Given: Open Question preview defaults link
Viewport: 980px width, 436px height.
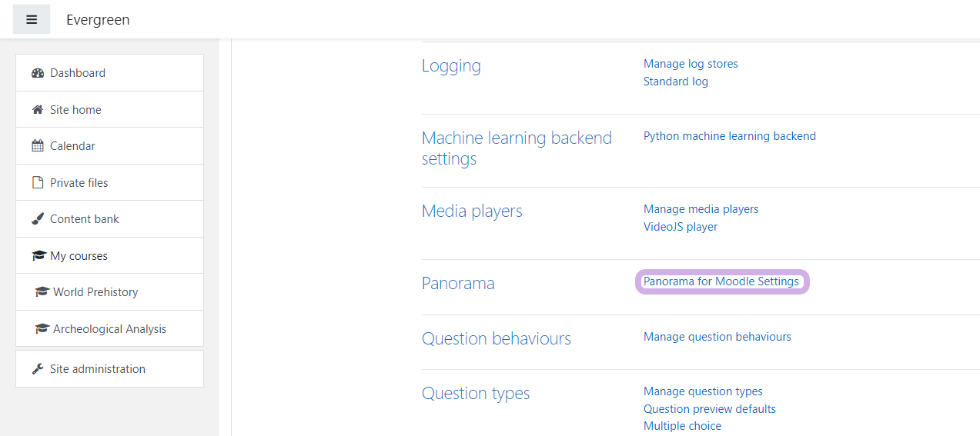Looking at the screenshot, I should pyautogui.click(x=709, y=409).
